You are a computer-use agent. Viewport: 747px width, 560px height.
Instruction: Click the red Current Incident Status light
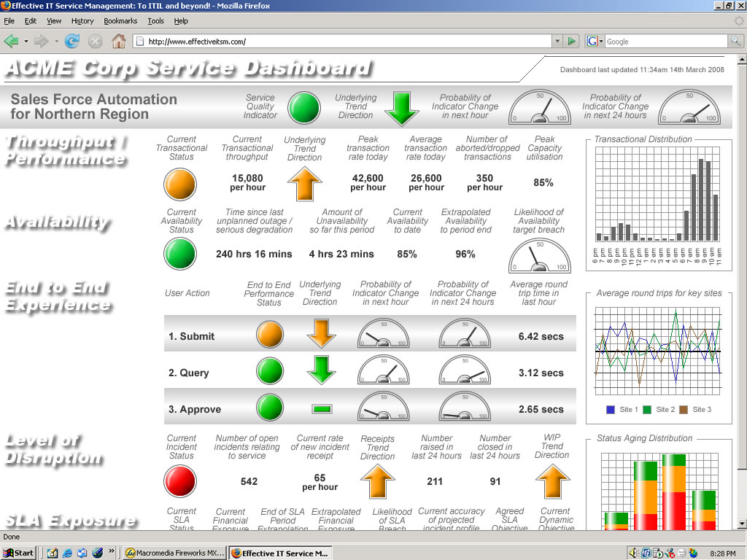(x=181, y=482)
